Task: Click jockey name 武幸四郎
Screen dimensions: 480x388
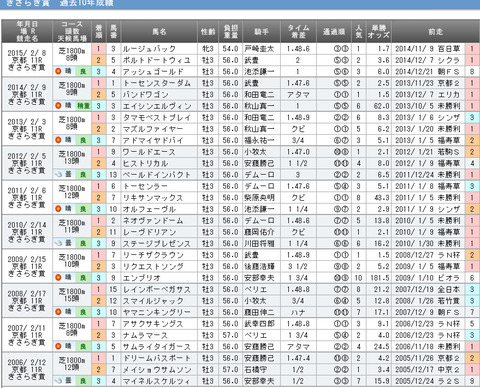Action: point(259,324)
